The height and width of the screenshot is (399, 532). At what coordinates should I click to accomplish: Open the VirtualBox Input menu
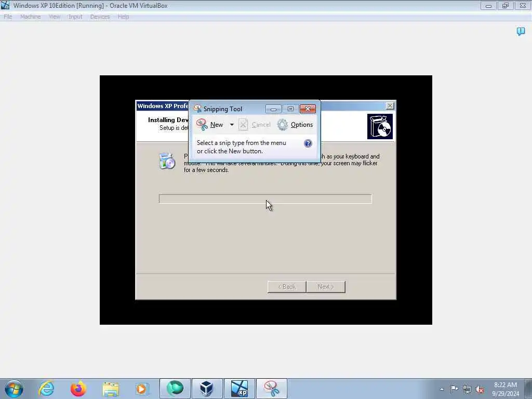click(75, 17)
